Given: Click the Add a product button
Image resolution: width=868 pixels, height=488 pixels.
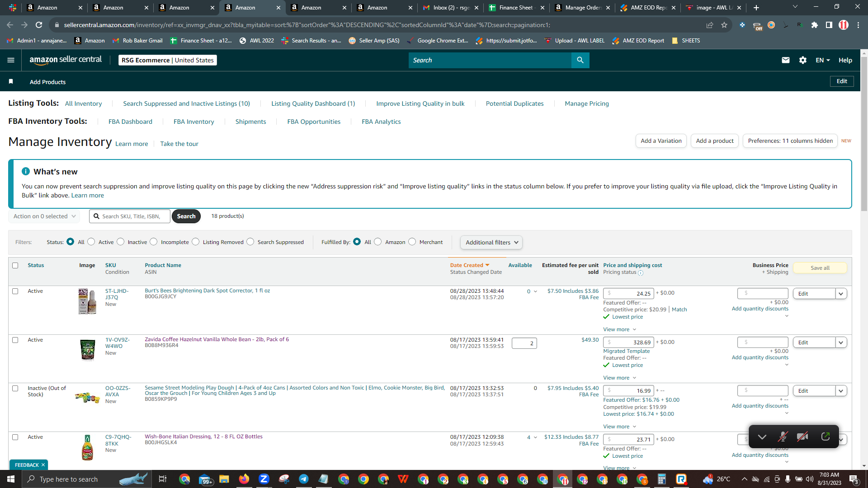Looking at the screenshot, I should pyautogui.click(x=715, y=141).
